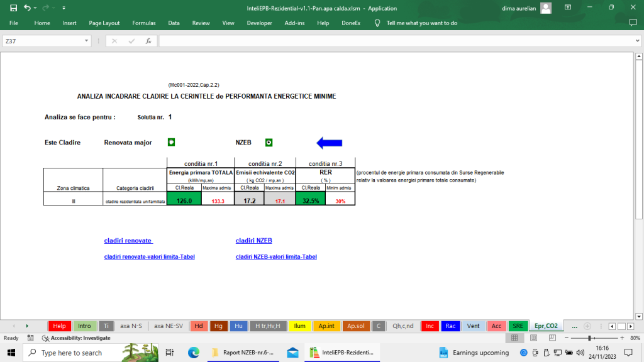Open the cladiri NZEB link
The width and height of the screenshot is (644, 362).
point(253,241)
